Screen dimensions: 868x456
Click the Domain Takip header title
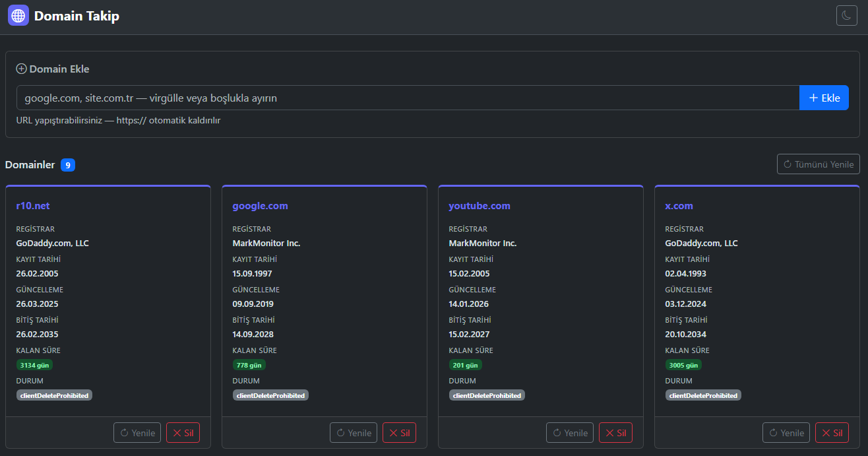[x=77, y=16]
